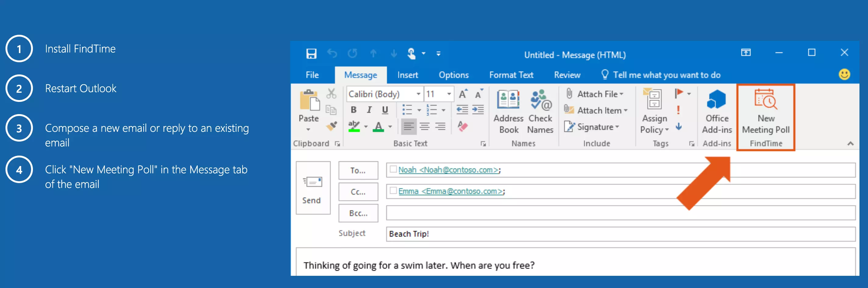This screenshot has height=288, width=868.
Task: Align the text right
Action: (440, 127)
